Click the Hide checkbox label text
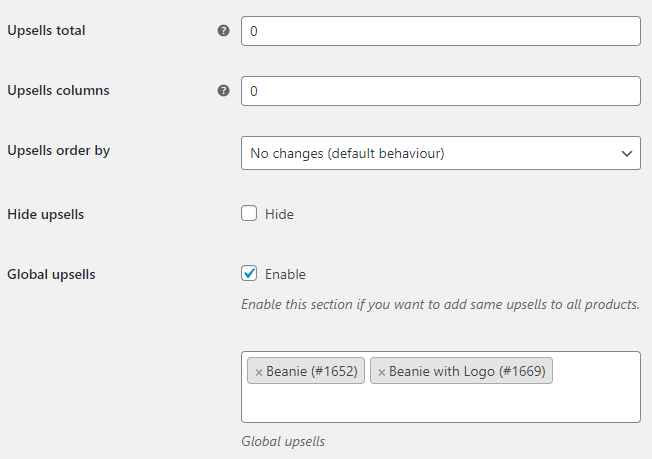 [279, 214]
